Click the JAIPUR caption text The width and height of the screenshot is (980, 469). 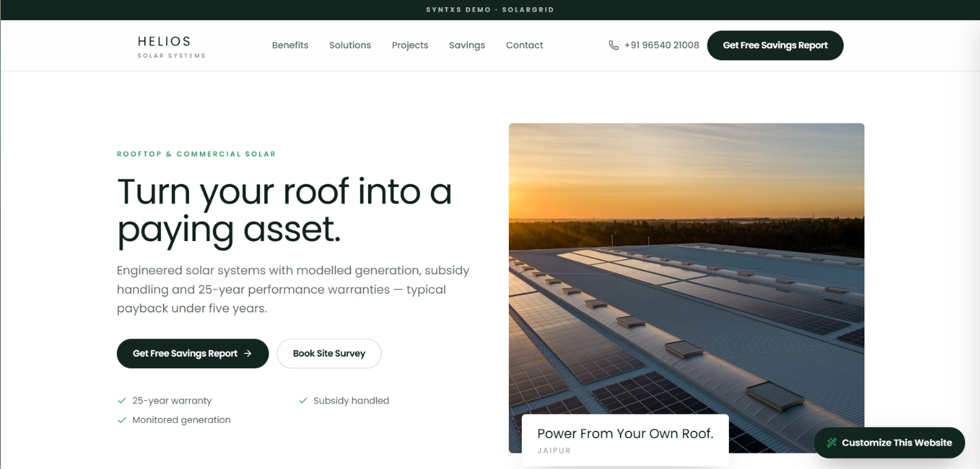(554, 451)
